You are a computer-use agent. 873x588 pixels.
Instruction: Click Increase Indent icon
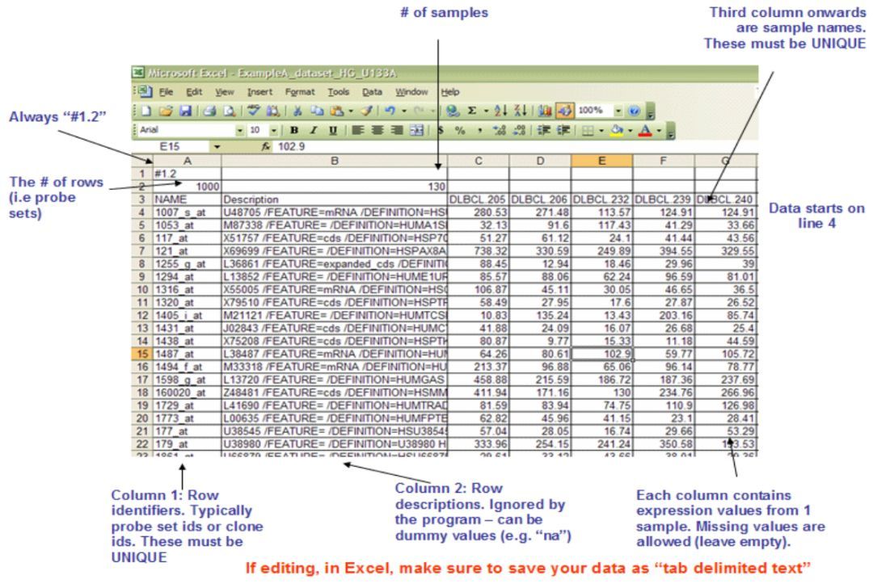tap(563, 130)
